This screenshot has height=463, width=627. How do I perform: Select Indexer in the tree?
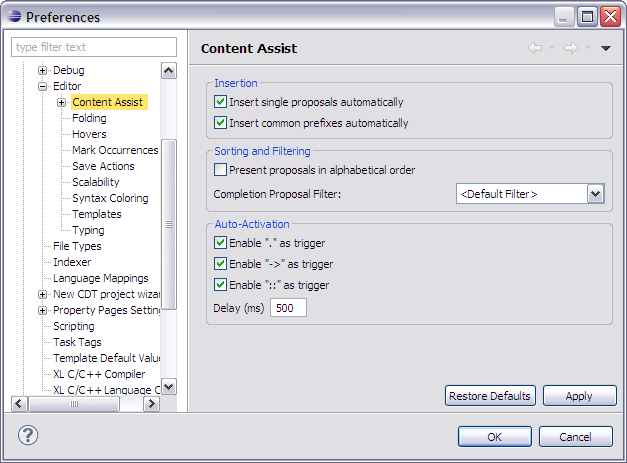pyautogui.click(x=72, y=262)
